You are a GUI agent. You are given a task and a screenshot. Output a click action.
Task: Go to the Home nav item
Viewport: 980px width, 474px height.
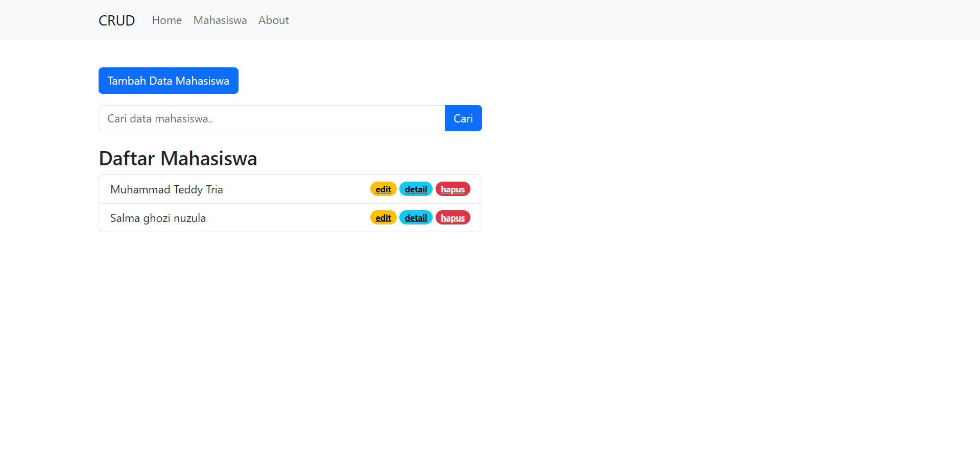click(x=167, y=20)
